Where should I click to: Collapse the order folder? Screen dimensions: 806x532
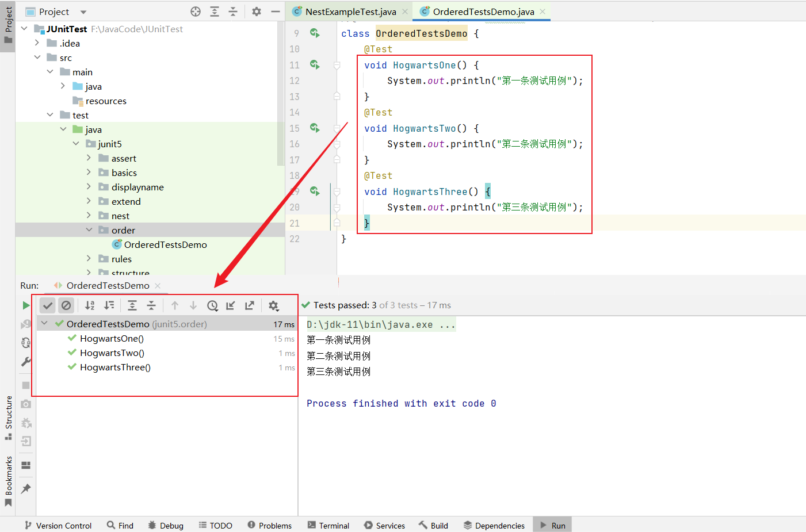pyautogui.click(x=89, y=230)
